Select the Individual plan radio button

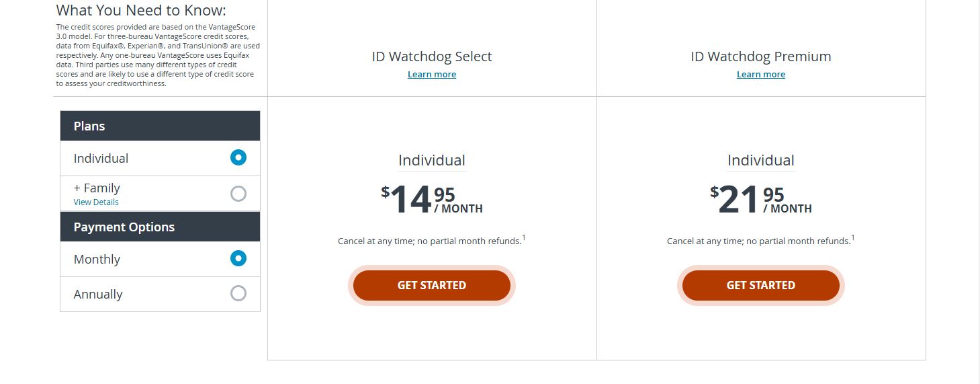click(238, 158)
